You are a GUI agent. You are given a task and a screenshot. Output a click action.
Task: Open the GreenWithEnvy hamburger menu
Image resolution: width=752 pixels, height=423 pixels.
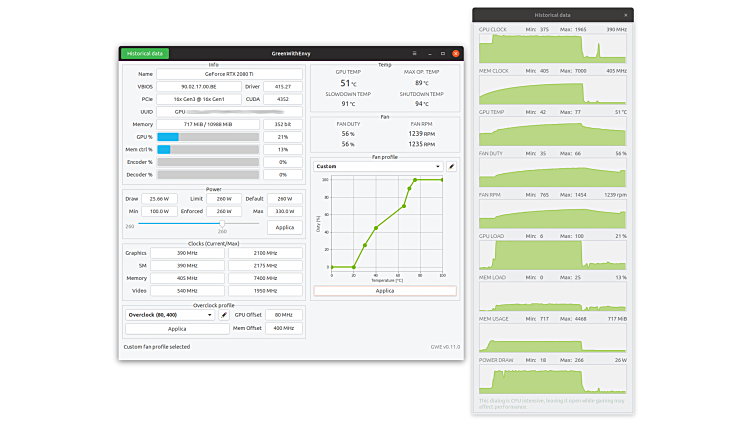(x=414, y=53)
